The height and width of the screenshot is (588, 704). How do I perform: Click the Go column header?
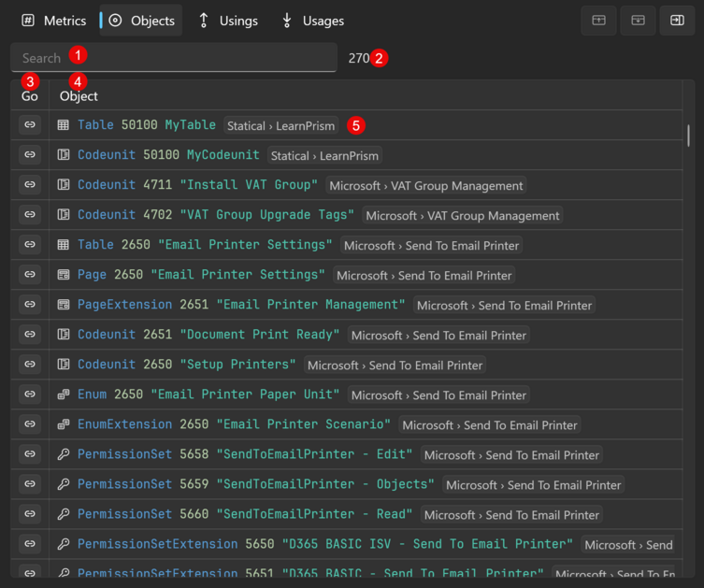(30, 96)
